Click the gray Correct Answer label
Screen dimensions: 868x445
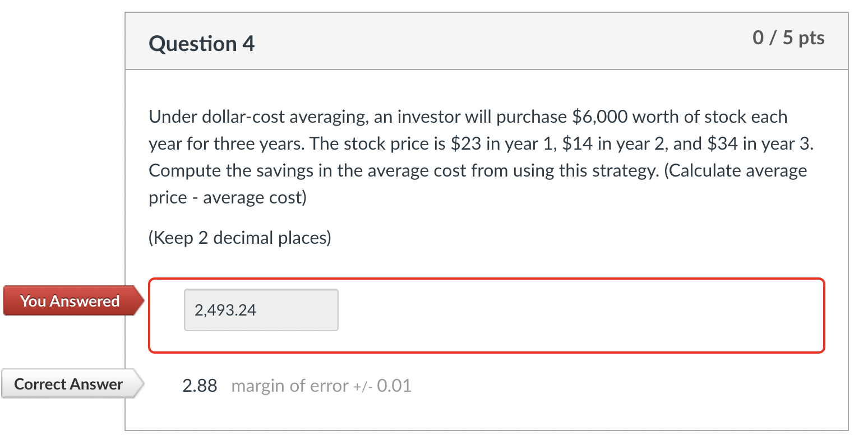(68, 384)
